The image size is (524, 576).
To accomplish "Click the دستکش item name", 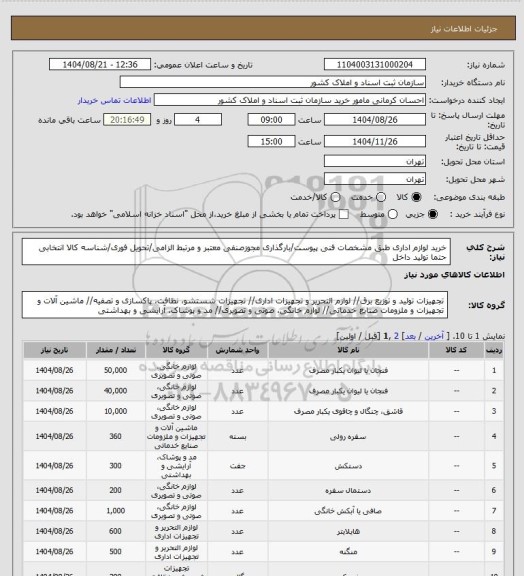I will (x=348, y=466).
